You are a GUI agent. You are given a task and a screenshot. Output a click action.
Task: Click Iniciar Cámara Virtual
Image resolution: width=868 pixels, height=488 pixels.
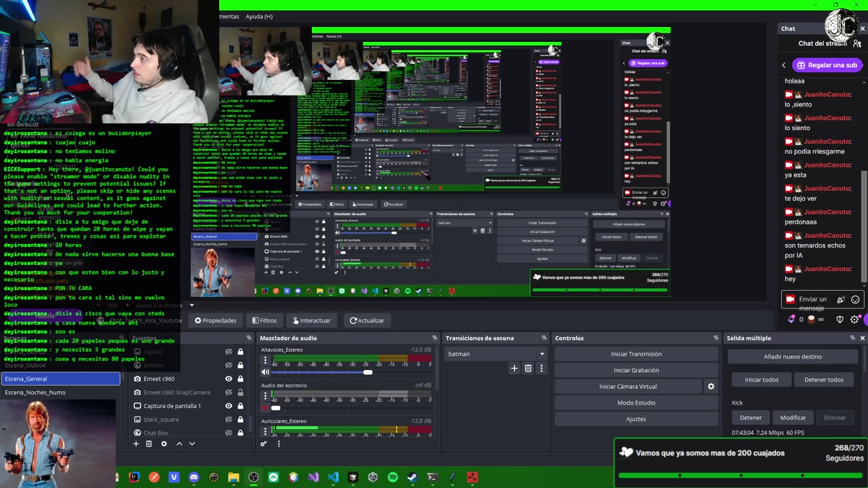pyautogui.click(x=628, y=386)
